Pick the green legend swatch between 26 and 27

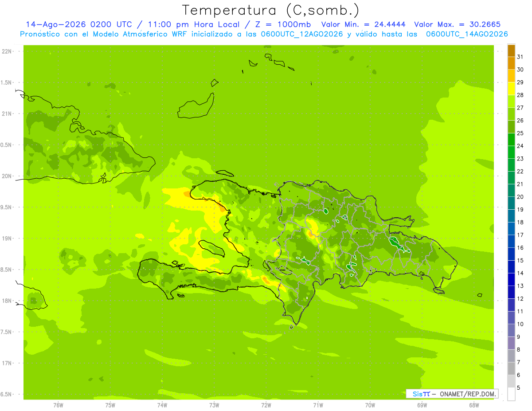[x=511, y=114]
